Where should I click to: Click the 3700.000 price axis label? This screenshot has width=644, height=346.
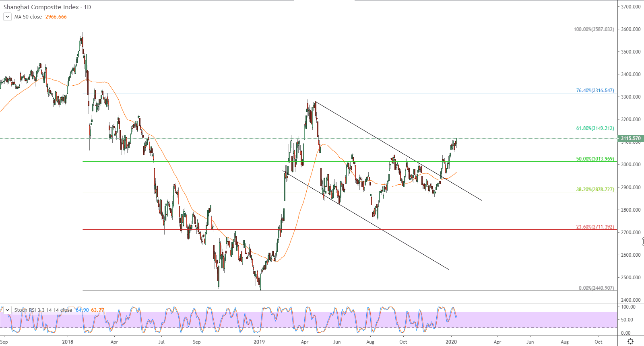[x=631, y=7]
